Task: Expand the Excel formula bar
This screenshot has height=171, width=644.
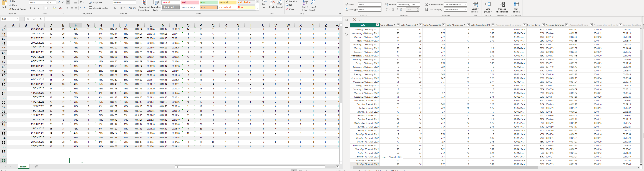Action: 340,19
